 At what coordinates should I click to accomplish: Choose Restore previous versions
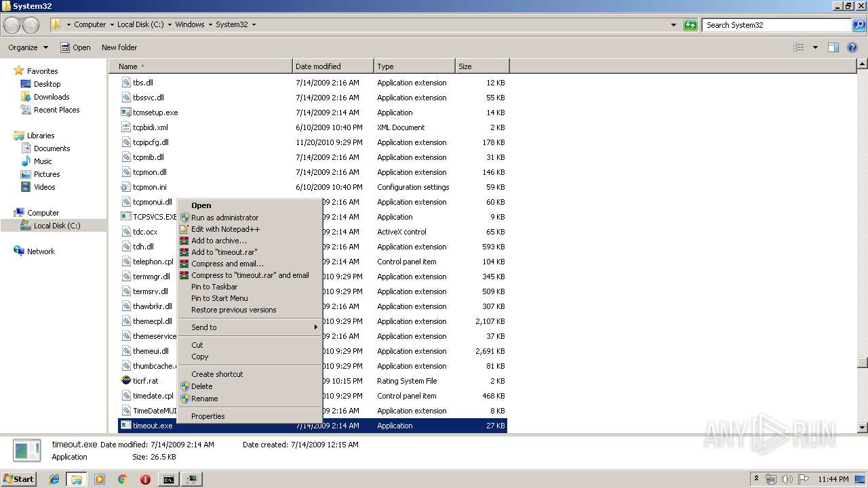(250, 310)
